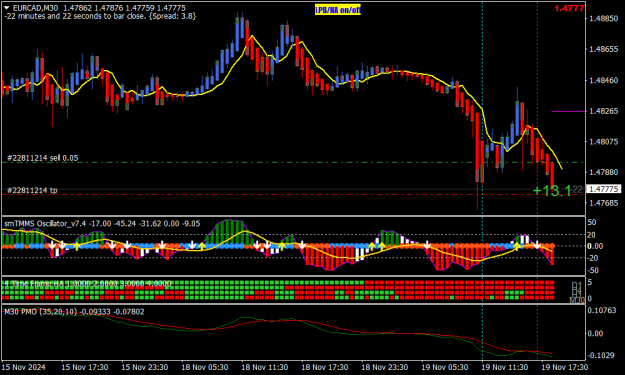This screenshot has width=625, height=375.
Task: Click the PMO scale value 0.10763
Action: tap(602, 310)
